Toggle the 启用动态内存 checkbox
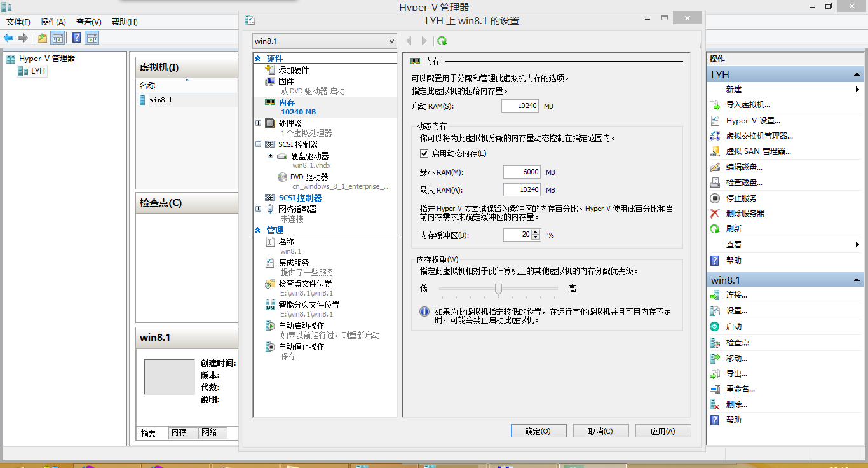Viewport: 868px width, 468px height. point(424,153)
